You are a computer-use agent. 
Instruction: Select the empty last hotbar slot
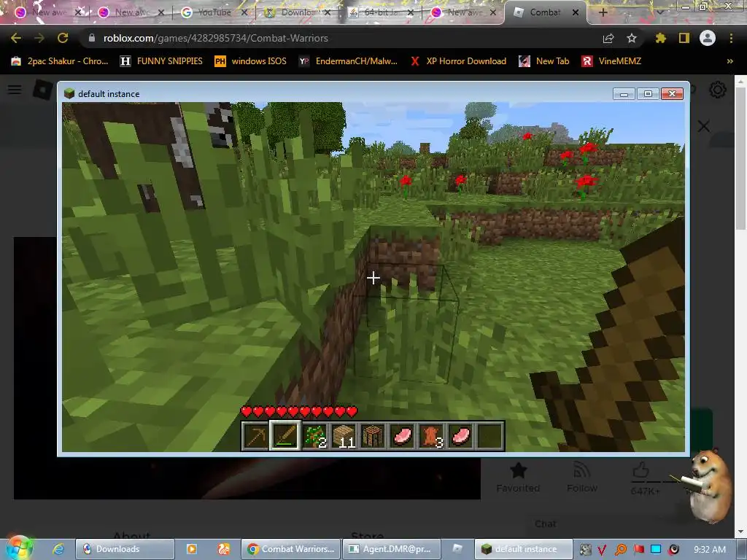[489, 435]
